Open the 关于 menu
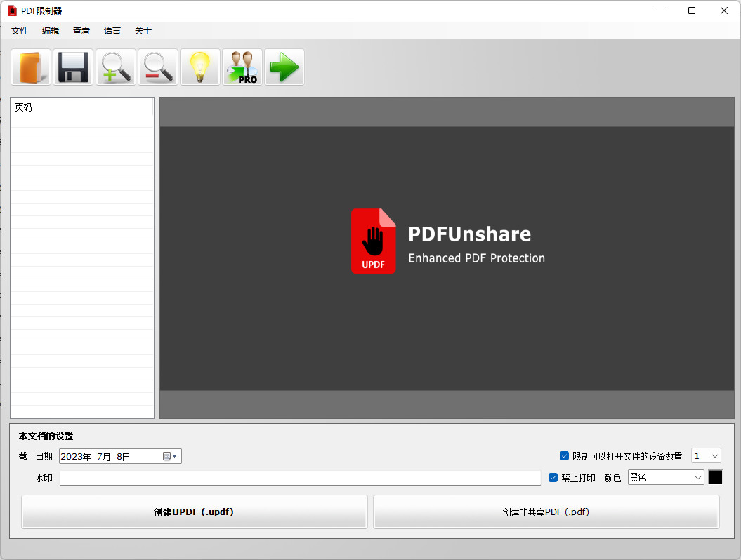Screen dimensions: 741x560 click(x=143, y=31)
